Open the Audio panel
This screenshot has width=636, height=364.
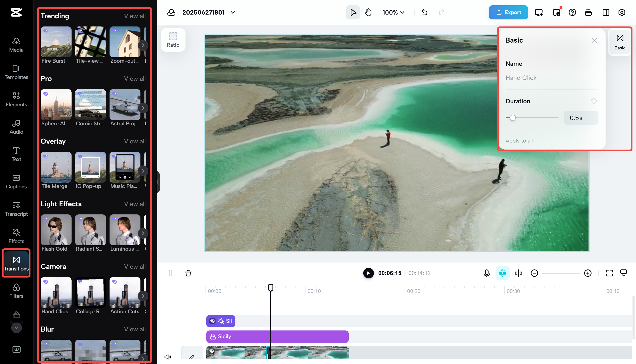16,127
